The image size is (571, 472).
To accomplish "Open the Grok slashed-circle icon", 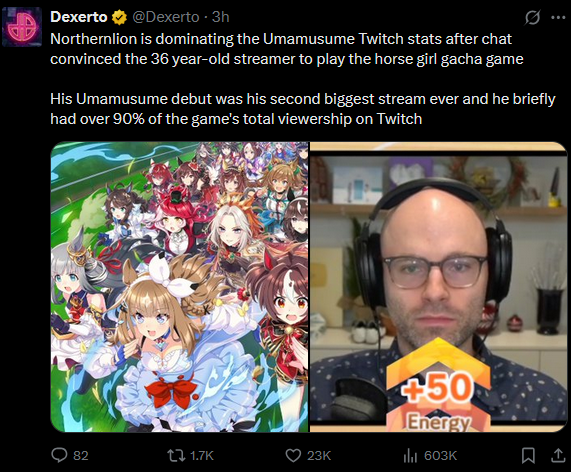I will 532,17.
